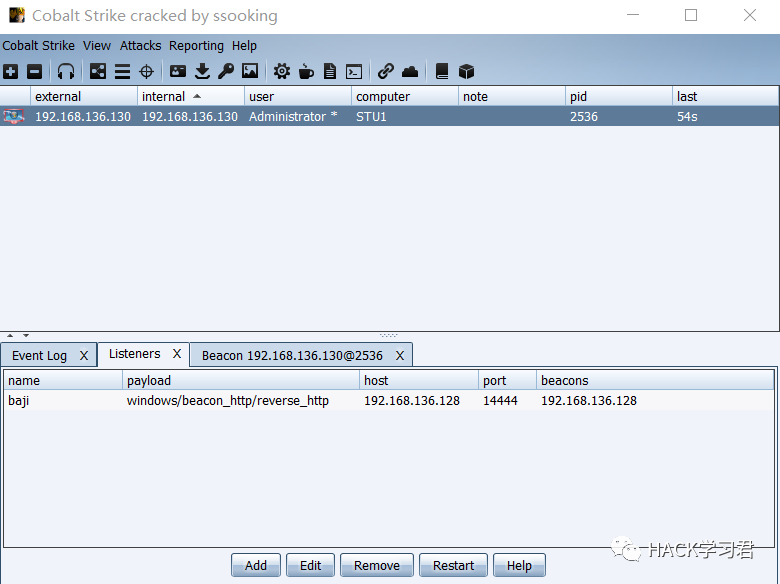
Task: Open screenshots picture icon
Action: [x=250, y=71]
